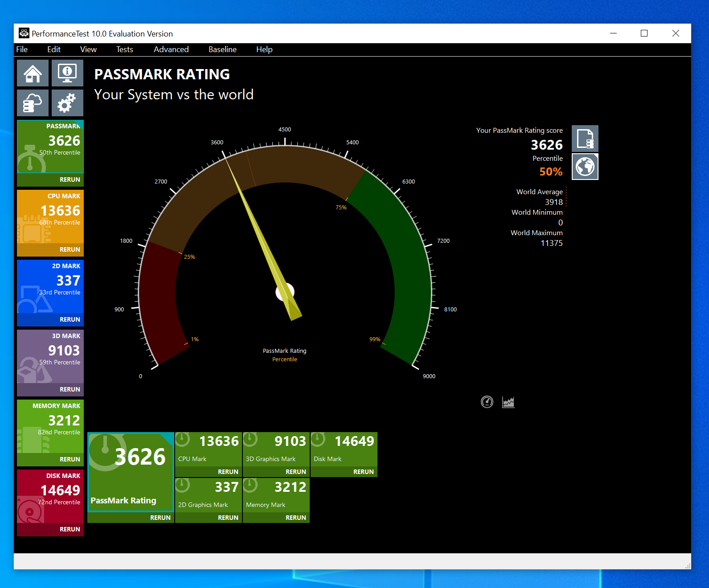
Task: Click the PerformanceTest app icon in the title bar
Action: click(24, 33)
